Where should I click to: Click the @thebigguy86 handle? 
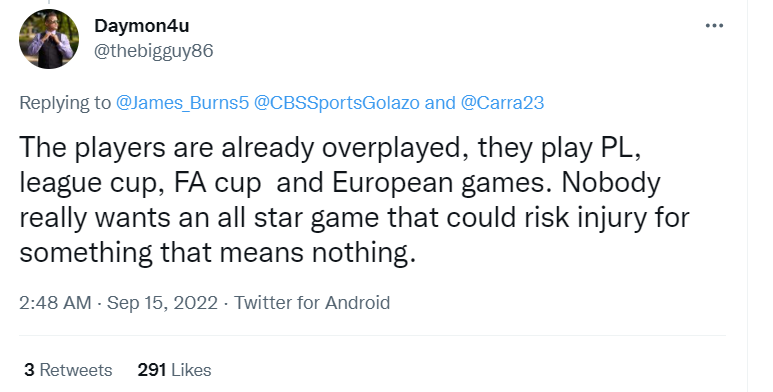pos(153,51)
